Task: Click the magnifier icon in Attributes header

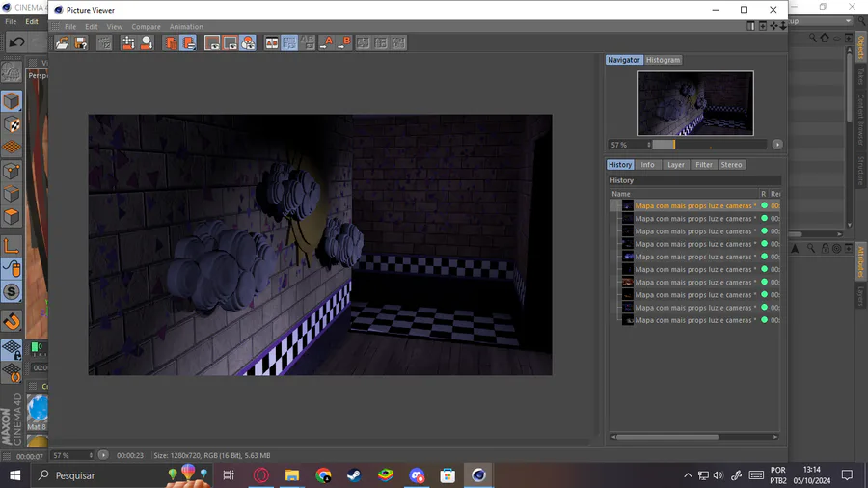Action: point(811,249)
